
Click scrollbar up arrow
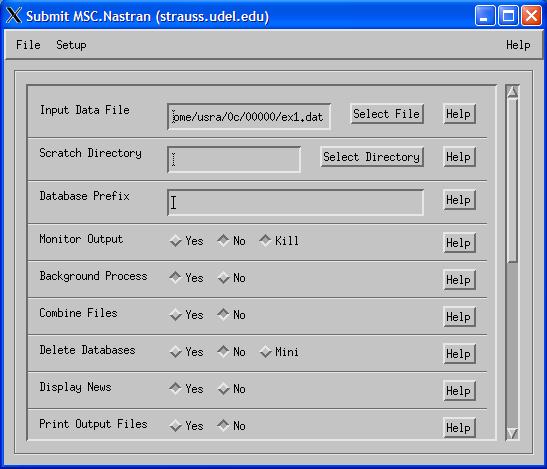pos(512,92)
